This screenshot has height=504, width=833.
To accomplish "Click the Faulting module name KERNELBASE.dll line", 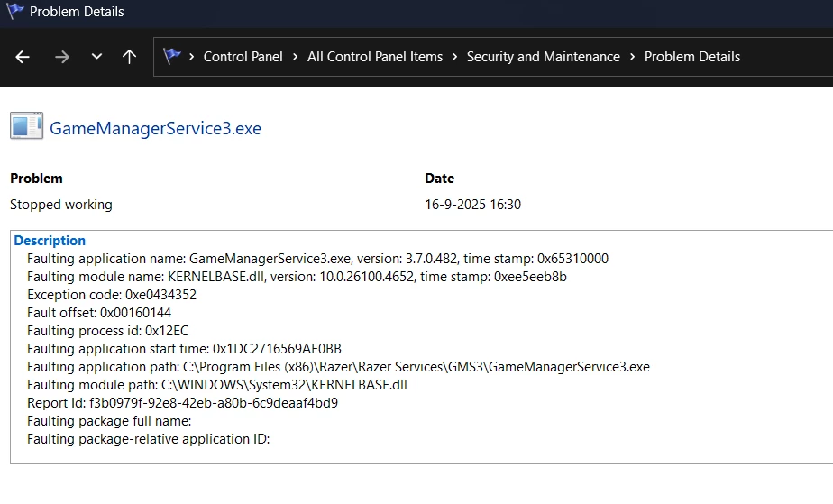I will point(297,277).
